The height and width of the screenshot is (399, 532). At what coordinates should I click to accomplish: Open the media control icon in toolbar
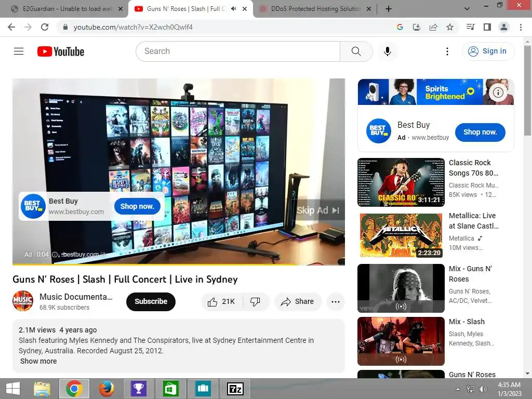tap(470, 27)
